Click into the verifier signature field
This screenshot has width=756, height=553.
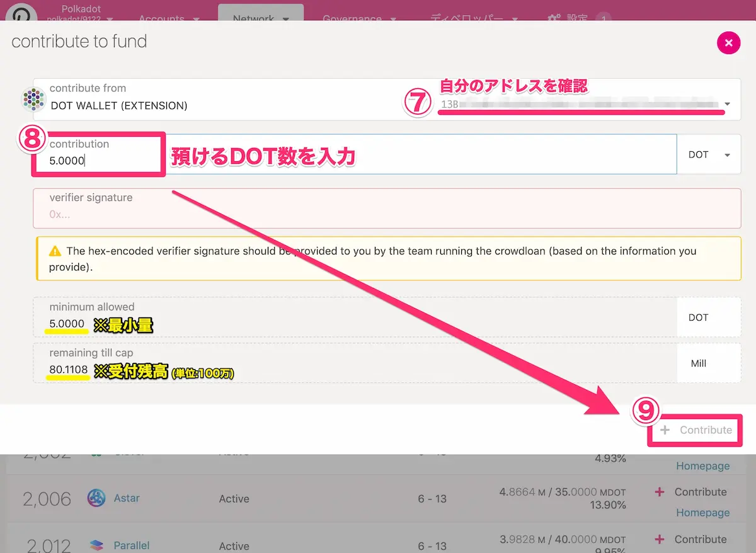pyautogui.click(x=387, y=208)
